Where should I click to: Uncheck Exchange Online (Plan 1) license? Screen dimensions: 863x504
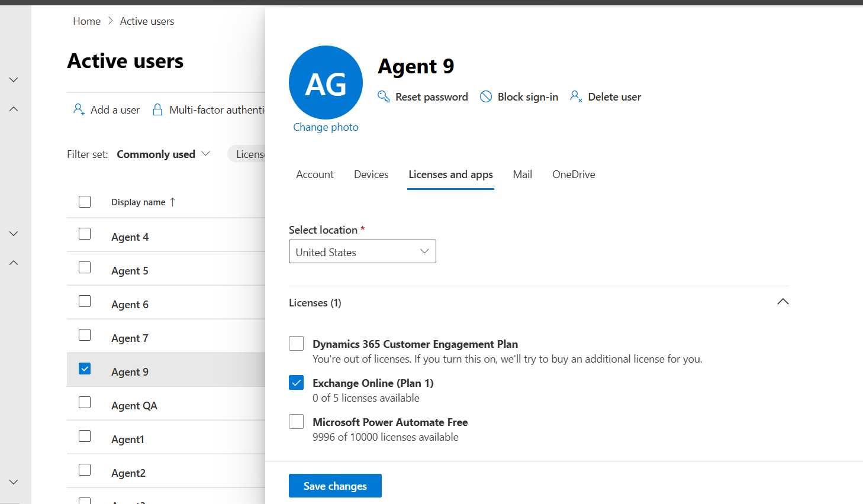point(297,383)
